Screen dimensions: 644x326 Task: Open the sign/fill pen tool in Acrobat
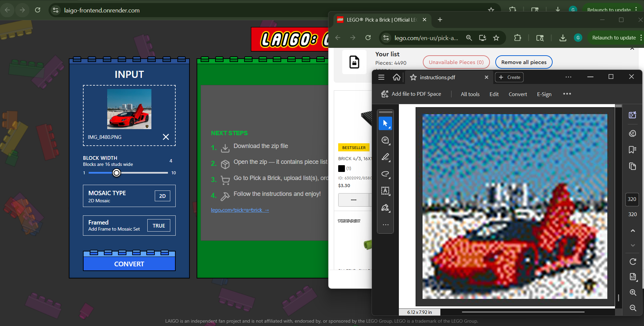pos(385,208)
